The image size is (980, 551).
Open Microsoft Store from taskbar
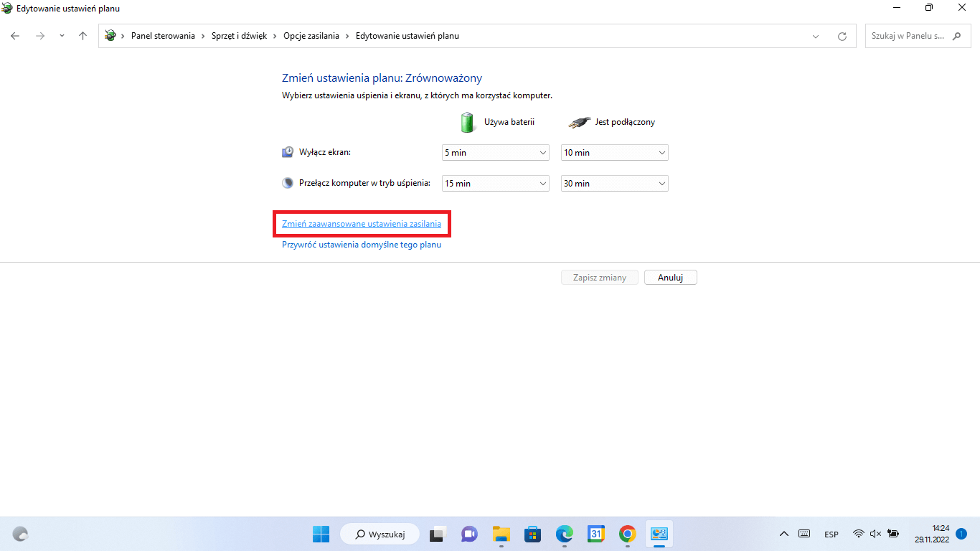(x=532, y=534)
